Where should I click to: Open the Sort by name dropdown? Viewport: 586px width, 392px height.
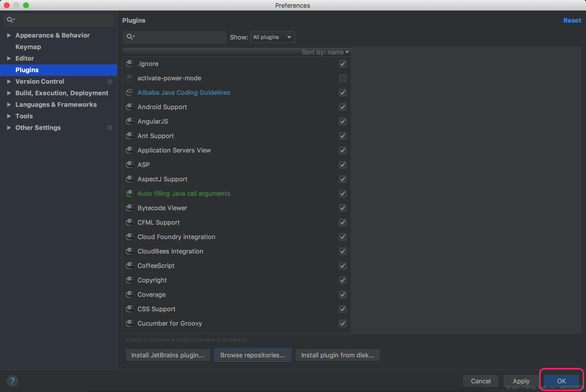(x=325, y=52)
